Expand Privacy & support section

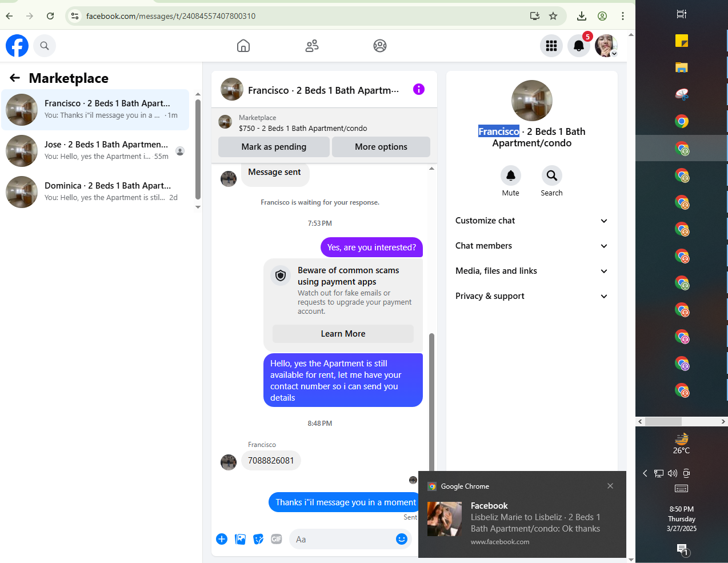pos(531,296)
